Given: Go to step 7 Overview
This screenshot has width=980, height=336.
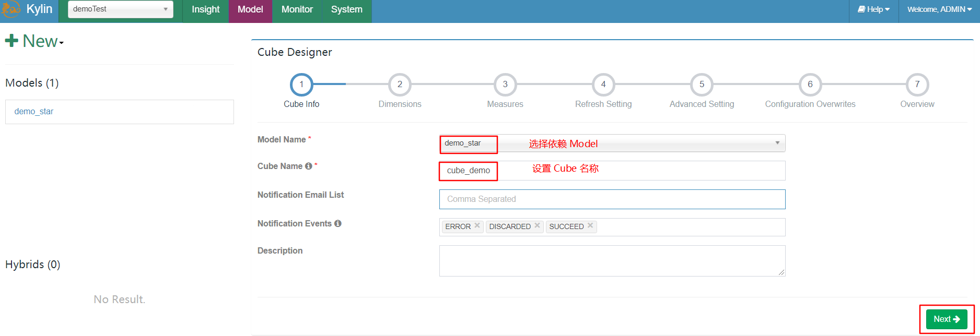Looking at the screenshot, I should coord(917,85).
